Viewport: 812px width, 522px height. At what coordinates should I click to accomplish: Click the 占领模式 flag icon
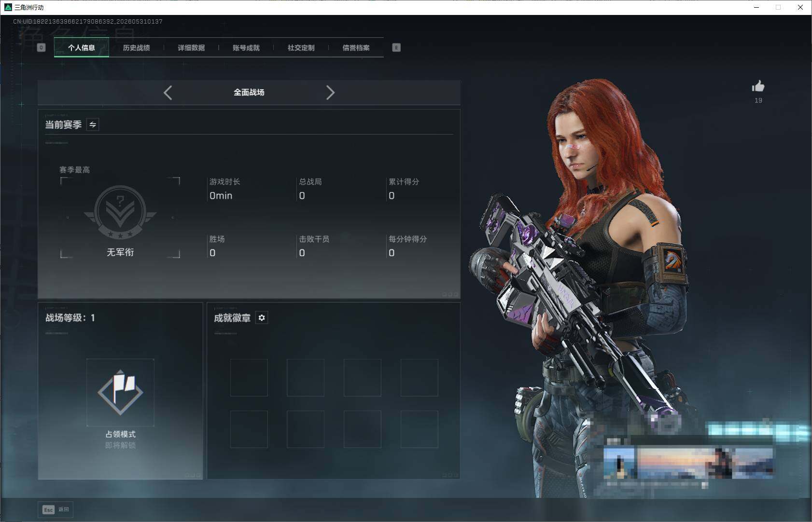(120, 392)
